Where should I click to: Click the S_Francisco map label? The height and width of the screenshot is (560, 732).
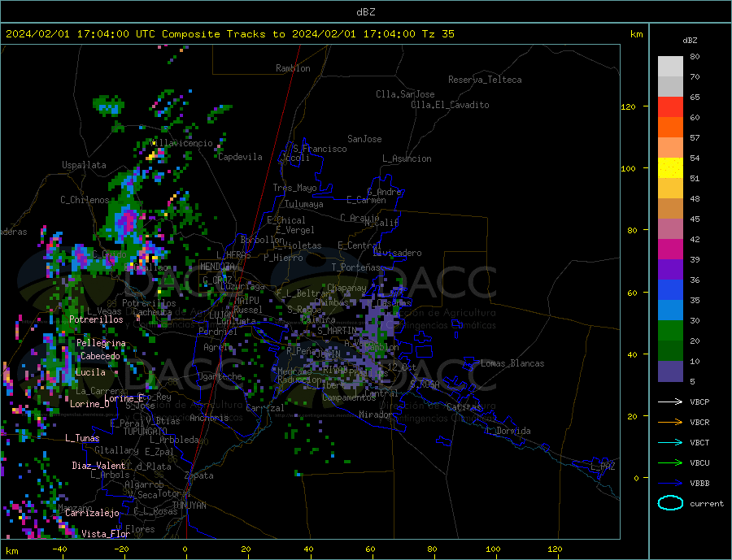click(x=320, y=149)
